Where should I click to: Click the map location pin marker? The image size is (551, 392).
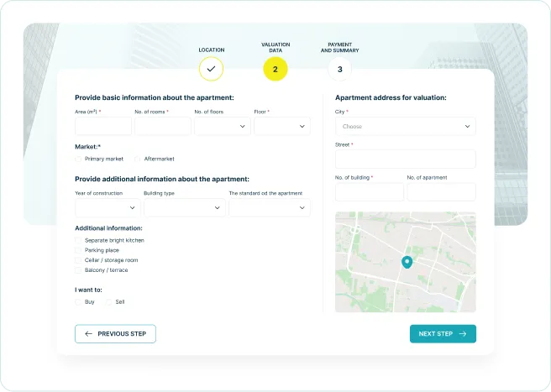pyautogui.click(x=407, y=262)
